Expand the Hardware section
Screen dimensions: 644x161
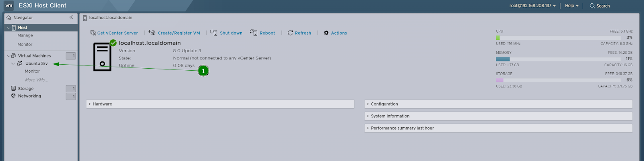220,104
